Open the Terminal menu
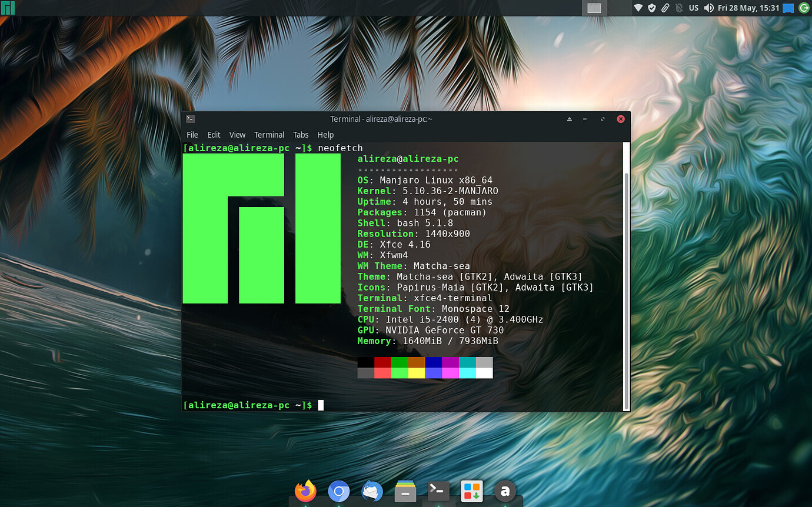The image size is (812, 507). point(269,135)
